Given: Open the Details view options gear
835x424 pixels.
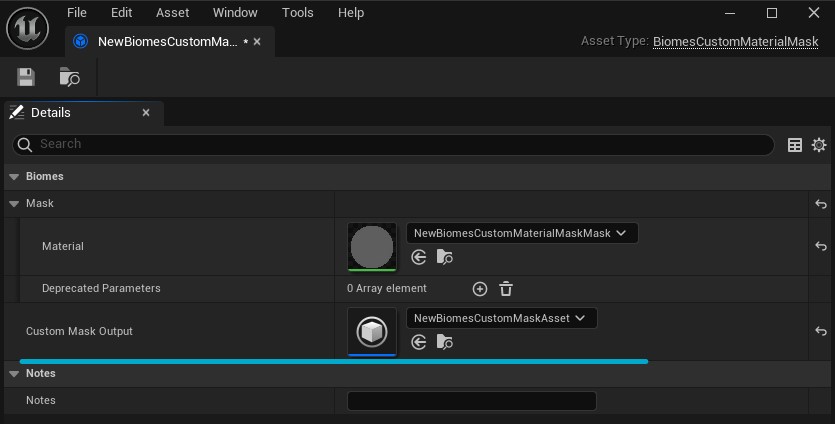Looking at the screenshot, I should tap(819, 145).
